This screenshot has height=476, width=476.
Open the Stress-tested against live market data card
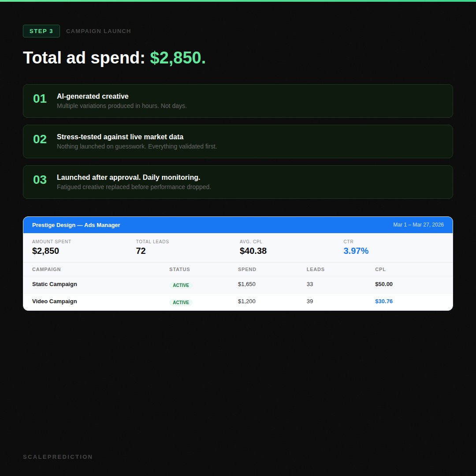(x=238, y=141)
